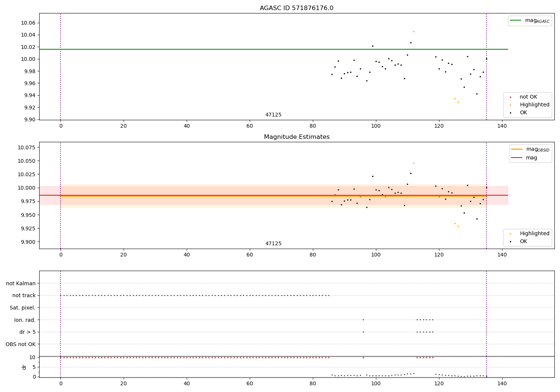Click the 'Magnitude Estimates' subplot title

tap(296, 137)
